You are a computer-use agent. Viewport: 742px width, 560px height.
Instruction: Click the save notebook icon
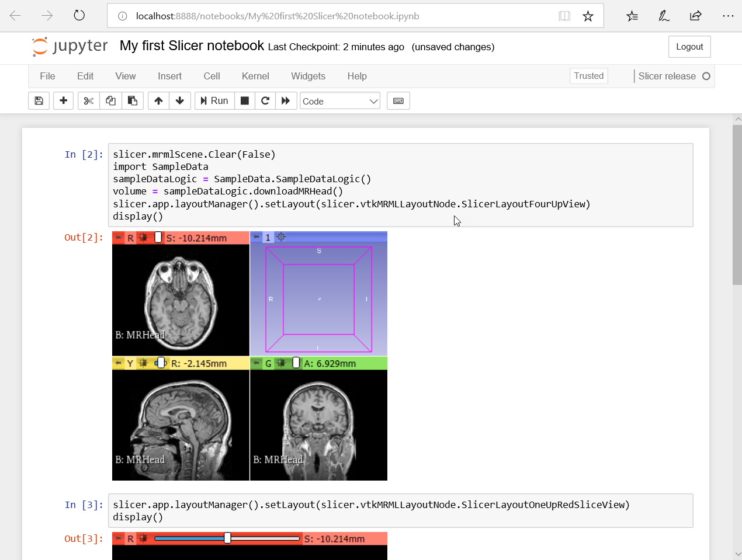tap(39, 100)
